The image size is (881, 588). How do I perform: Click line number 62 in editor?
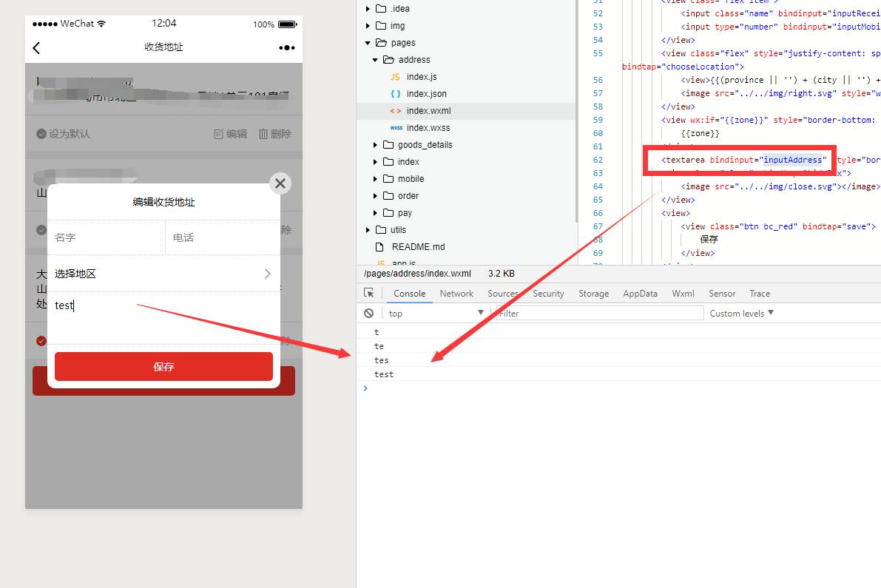598,160
